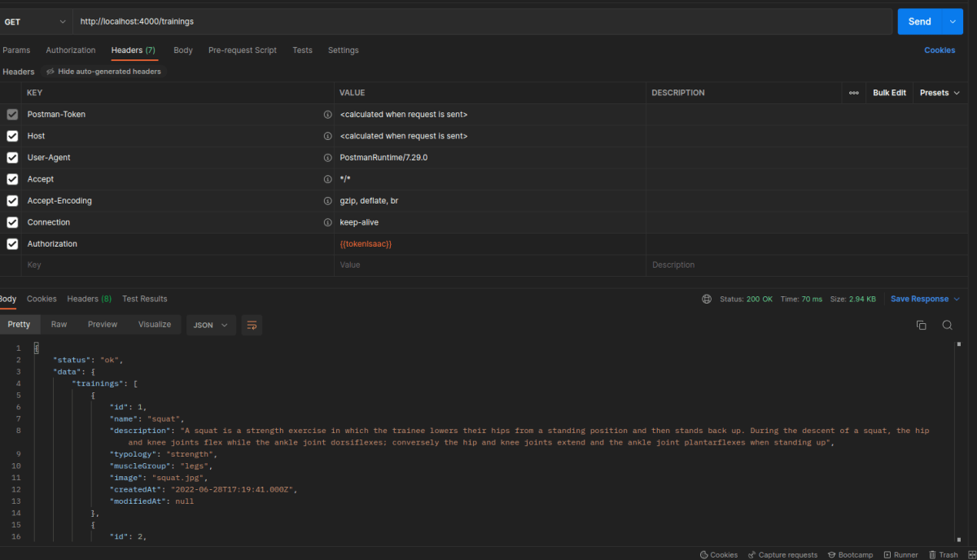
Task: Click the keep-alive value
Action: (359, 222)
